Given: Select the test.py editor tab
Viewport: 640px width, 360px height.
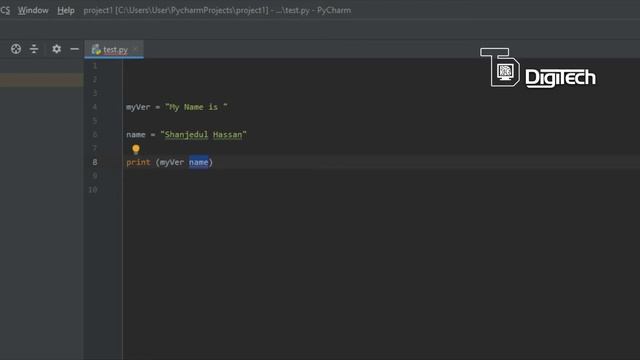Looking at the screenshot, I should [114, 49].
